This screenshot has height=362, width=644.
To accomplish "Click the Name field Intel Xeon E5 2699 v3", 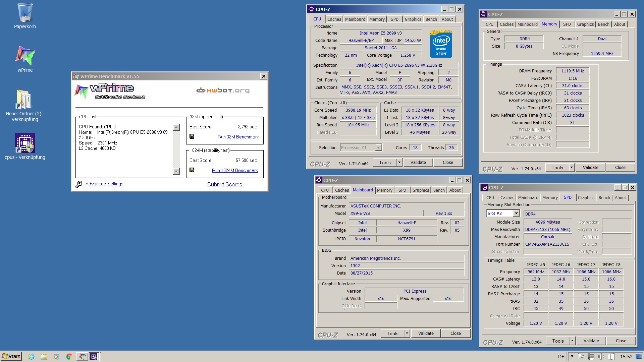I will (381, 33).
